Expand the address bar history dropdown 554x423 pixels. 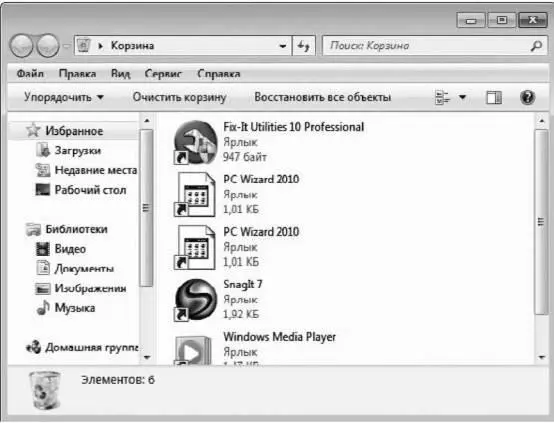[x=283, y=46]
